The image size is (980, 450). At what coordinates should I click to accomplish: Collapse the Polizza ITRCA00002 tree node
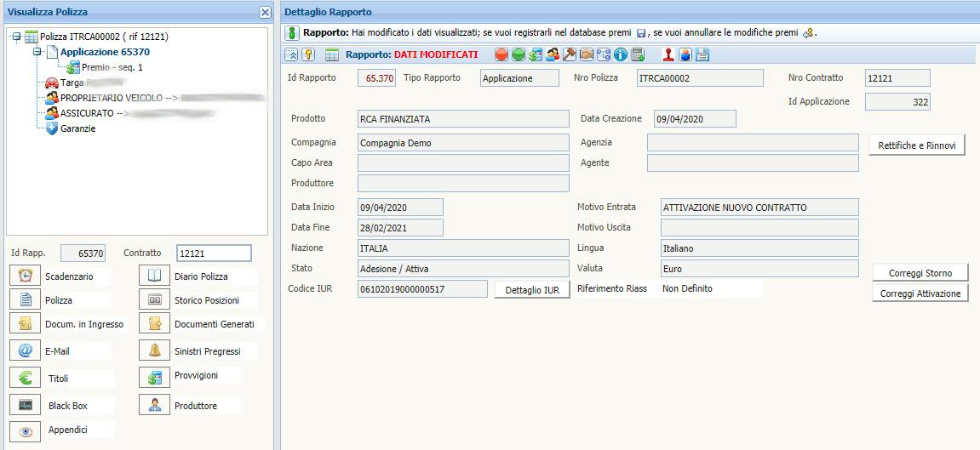click(x=16, y=37)
